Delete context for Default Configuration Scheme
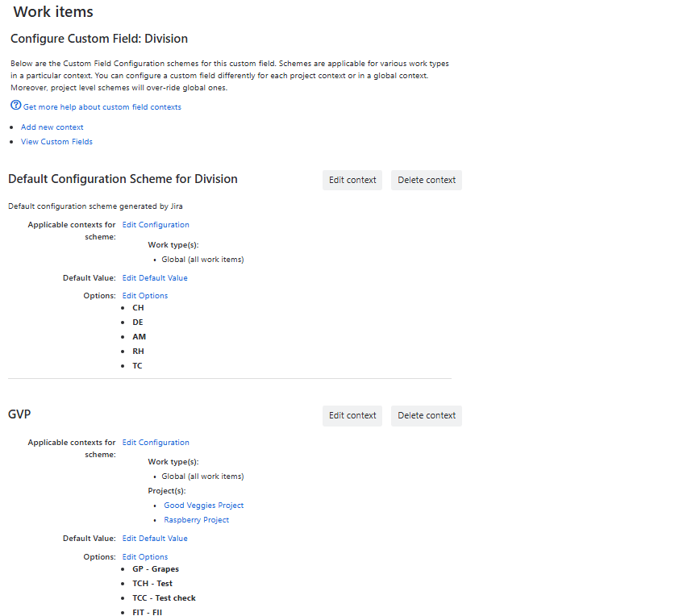Screen dimensions: 679x616 [427, 181]
